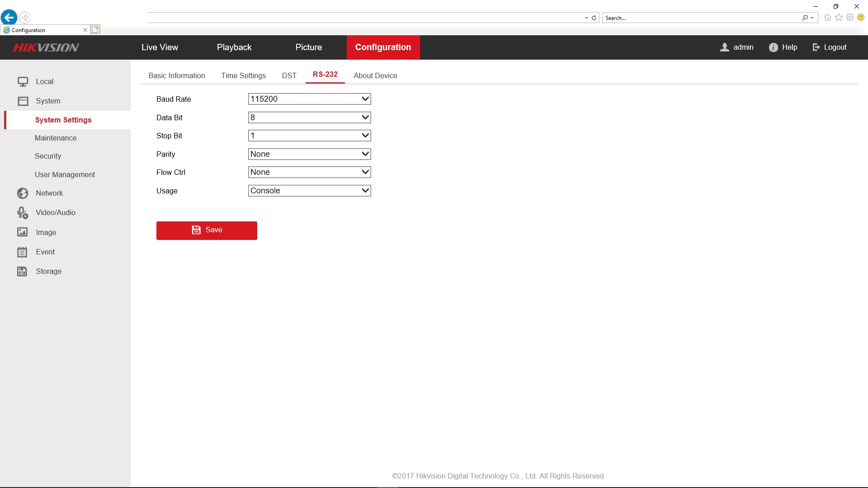The image size is (868, 488).
Task: Open the About Device tab
Action: 375,75
